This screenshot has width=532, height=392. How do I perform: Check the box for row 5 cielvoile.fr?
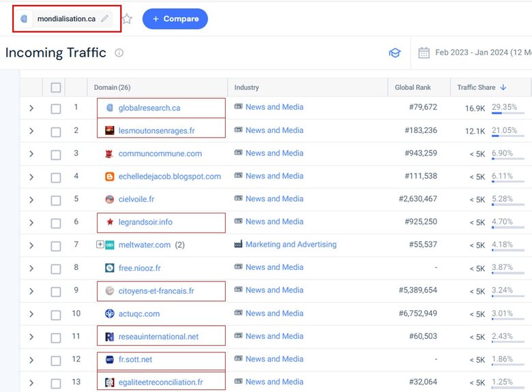56,200
